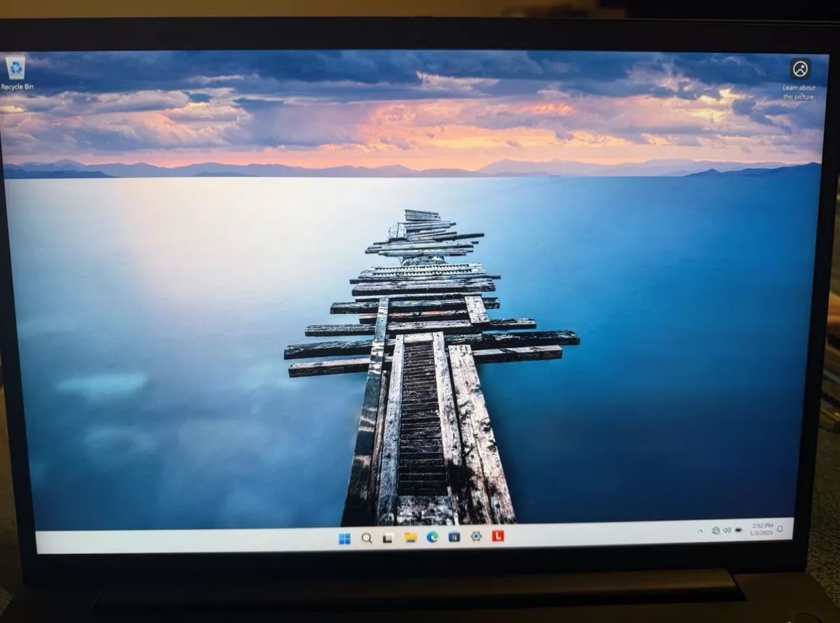Launch File Explorer from taskbar
This screenshot has height=623, width=840.
tap(410, 537)
